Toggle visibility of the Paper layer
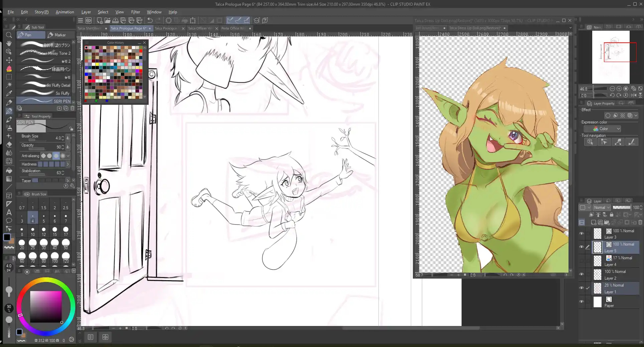 tap(582, 302)
